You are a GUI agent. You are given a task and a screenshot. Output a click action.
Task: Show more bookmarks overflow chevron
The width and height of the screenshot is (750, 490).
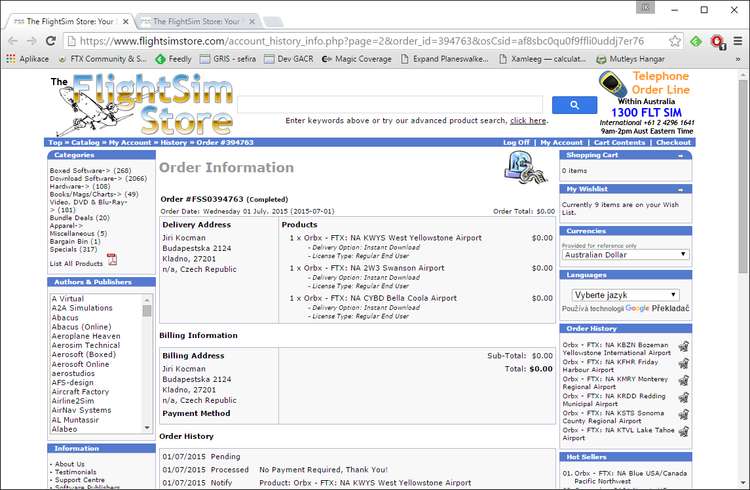738,59
